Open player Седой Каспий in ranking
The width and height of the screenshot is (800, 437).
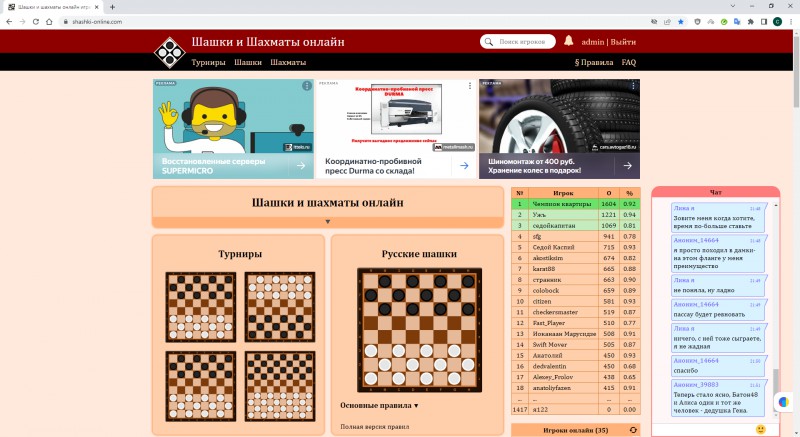(553, 247)
